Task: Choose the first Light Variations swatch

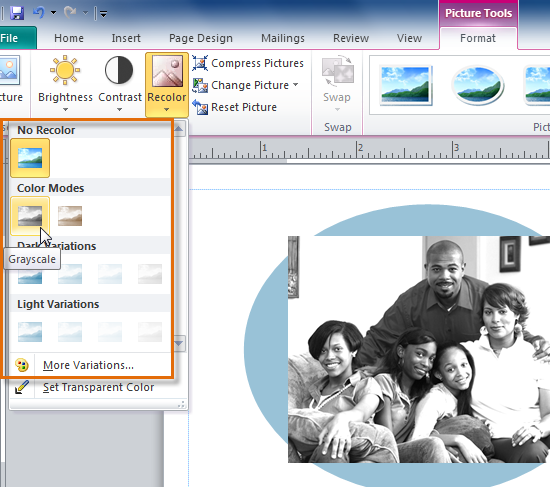Action: click(30, 332)
